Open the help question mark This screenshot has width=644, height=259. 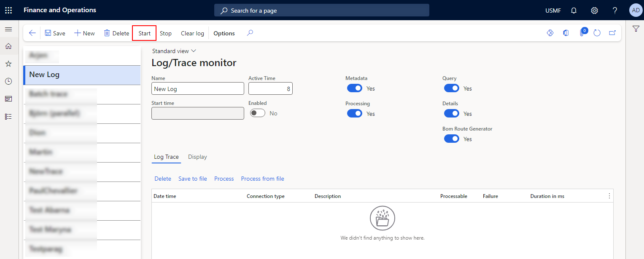point(615,10)
